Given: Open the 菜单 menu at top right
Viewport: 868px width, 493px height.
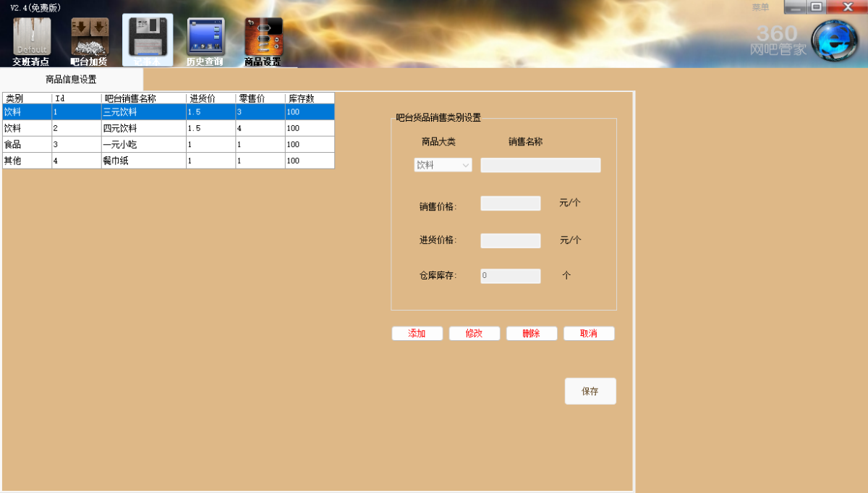Looking at the screenshot, I should click(x=760, y=7).
